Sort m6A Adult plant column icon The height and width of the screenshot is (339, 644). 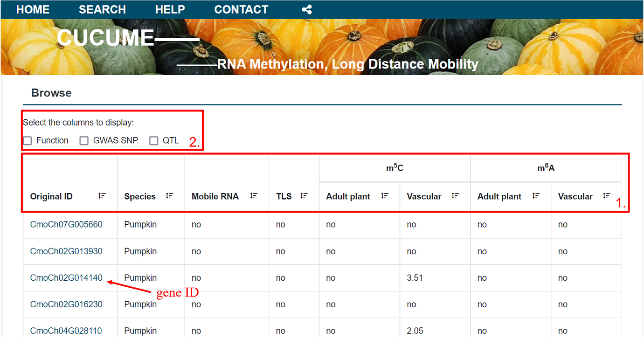[x=536, y=196]
